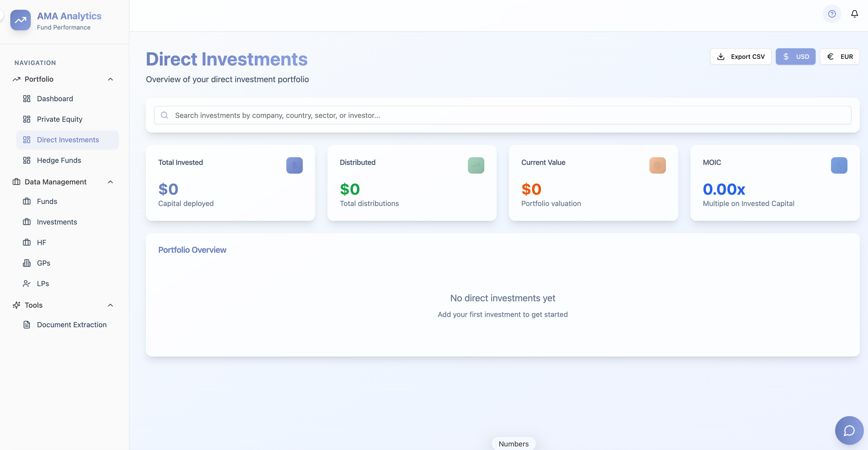Screen dimensions: 868x450
Task: Export data with Export CSV
Action: [741, 57]
